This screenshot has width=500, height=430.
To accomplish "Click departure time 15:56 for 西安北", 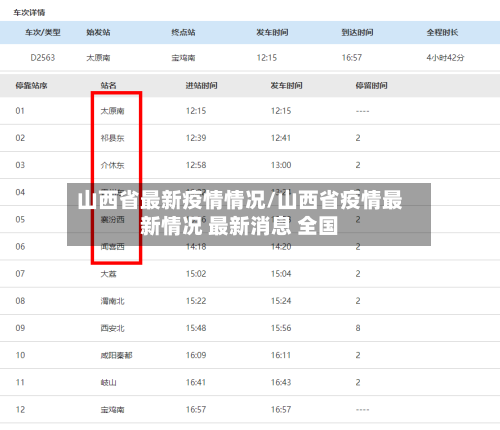I will coord(281,328).
